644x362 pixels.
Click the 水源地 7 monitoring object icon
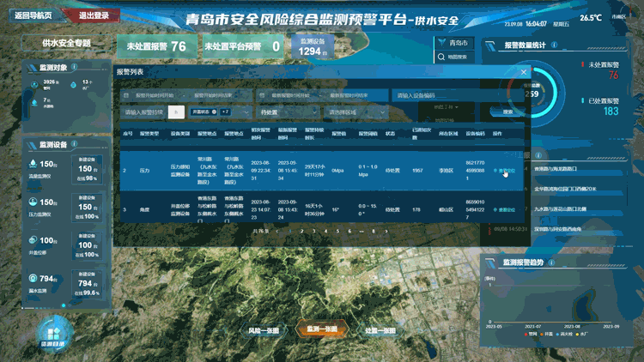(34, 103)
